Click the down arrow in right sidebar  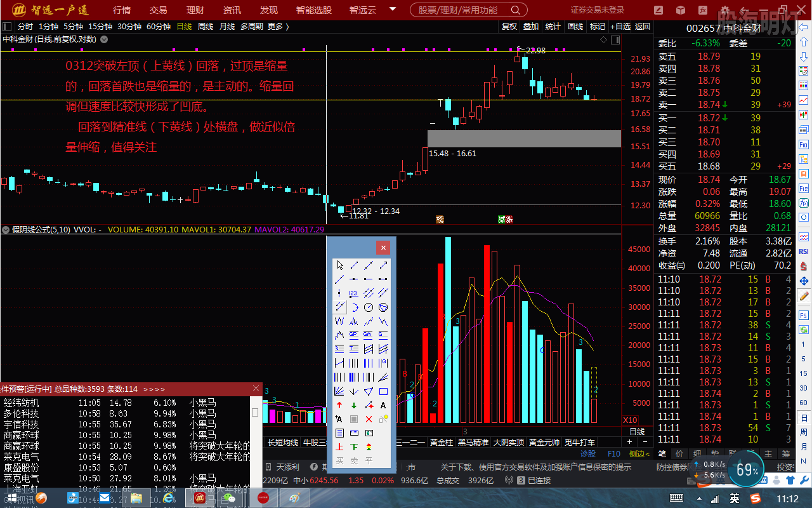(804, 57)
